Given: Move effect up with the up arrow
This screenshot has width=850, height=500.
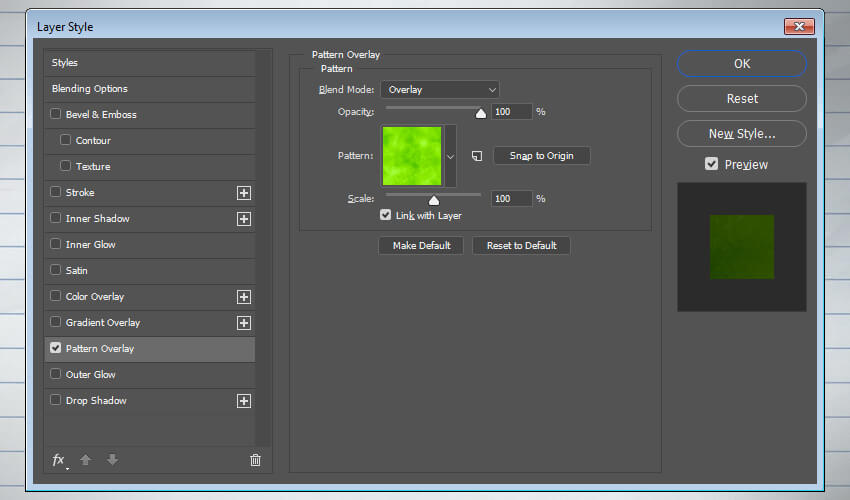Looking at the screenshot, I should (86, 460).
